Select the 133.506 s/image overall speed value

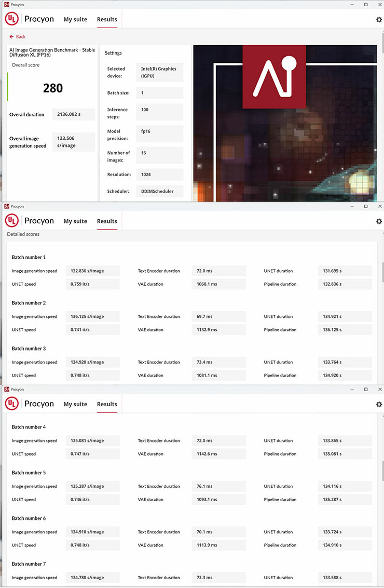point(74,142)
